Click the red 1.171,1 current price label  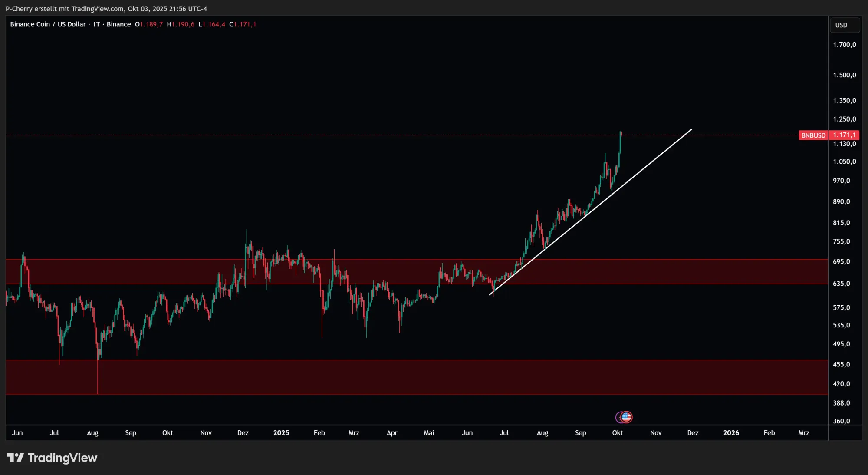(x=844, y=135)
